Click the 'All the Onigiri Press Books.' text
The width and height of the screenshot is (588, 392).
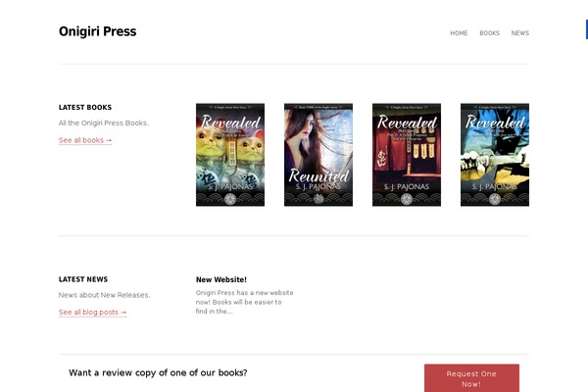(x=104, y=123)
